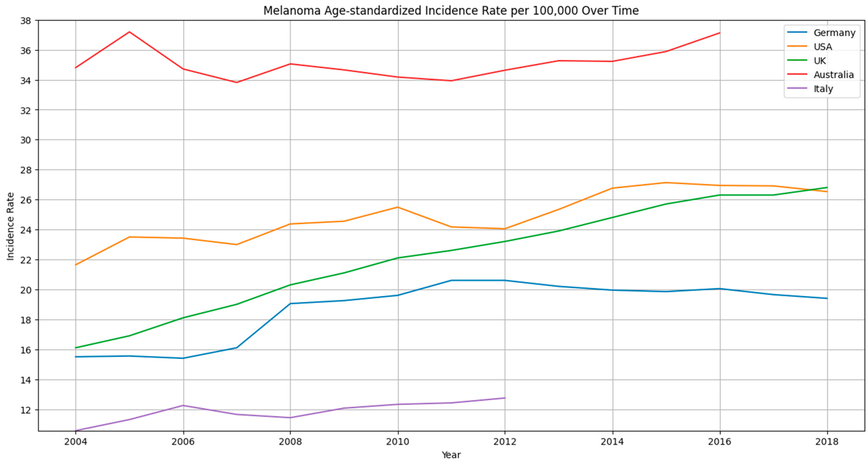
Task: Click the blue Germany legend line swatch
Action: (x=797, y=32)
